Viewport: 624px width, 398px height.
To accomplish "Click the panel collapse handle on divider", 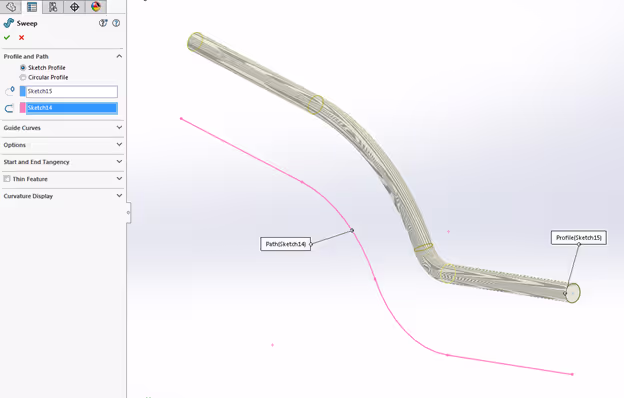I will point(128,213).
